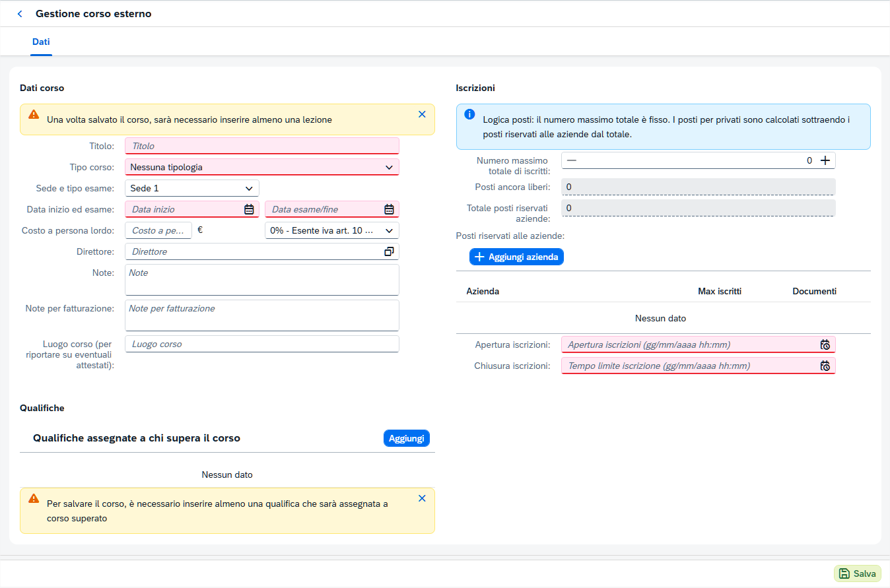Decrease maximum total iscritti with minus

572,160
